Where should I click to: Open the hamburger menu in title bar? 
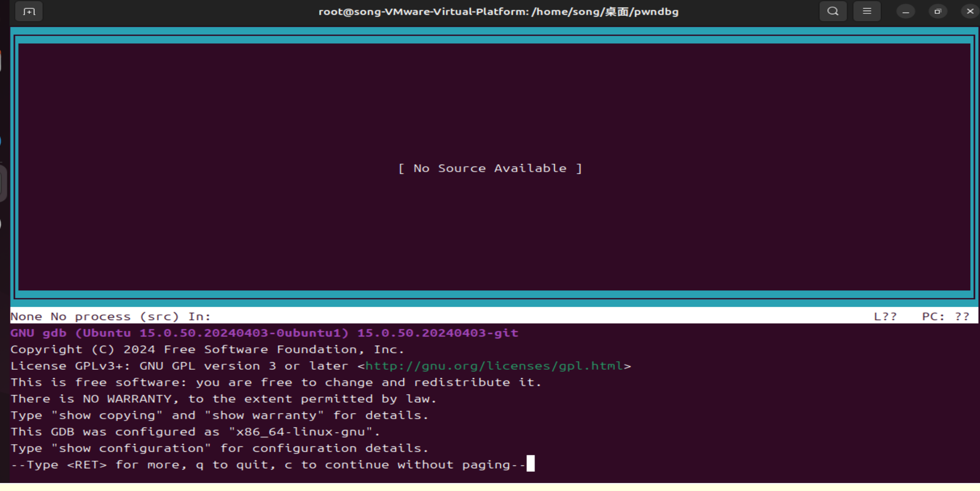tap(867, 12)
